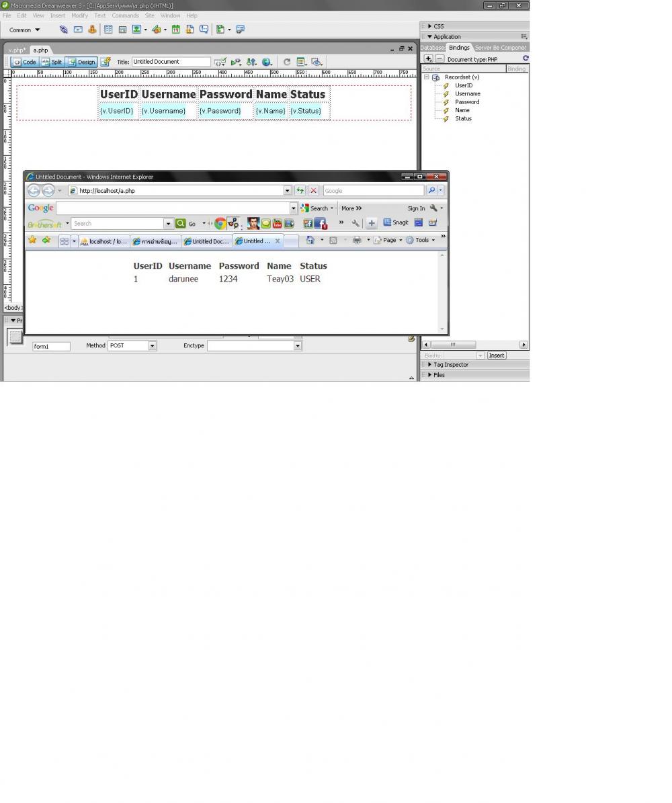Switch to the v.php document tab
Image resolution: width=672 pixels, height=803 pixels.
(x=17, y=50)
